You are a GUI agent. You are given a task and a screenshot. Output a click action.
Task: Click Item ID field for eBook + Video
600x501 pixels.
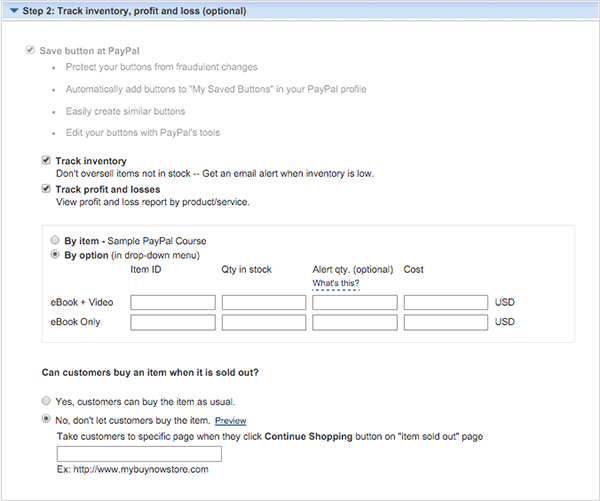point(173,302)
